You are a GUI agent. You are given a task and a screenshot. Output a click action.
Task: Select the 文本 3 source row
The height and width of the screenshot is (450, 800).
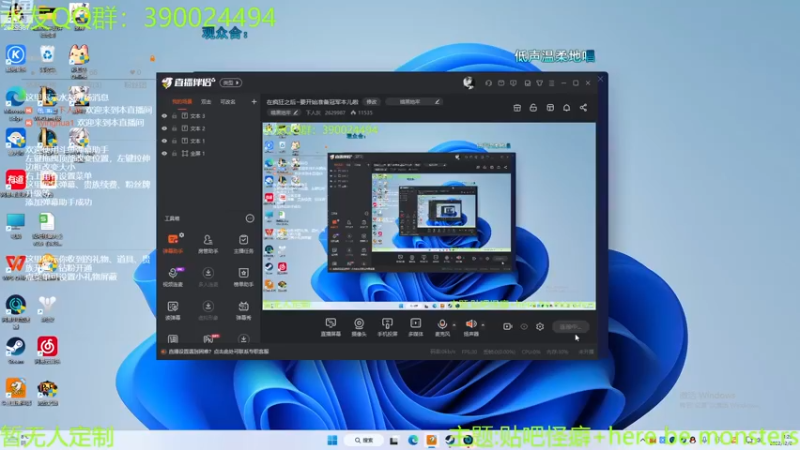pyautogui.click(x=209, y=116)
